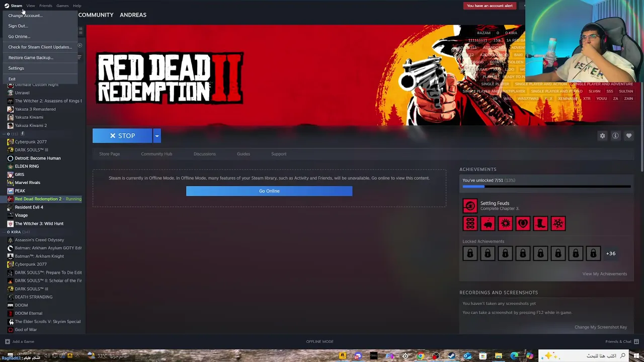Click the Resident Evil 4 icon

click(10, 207)
